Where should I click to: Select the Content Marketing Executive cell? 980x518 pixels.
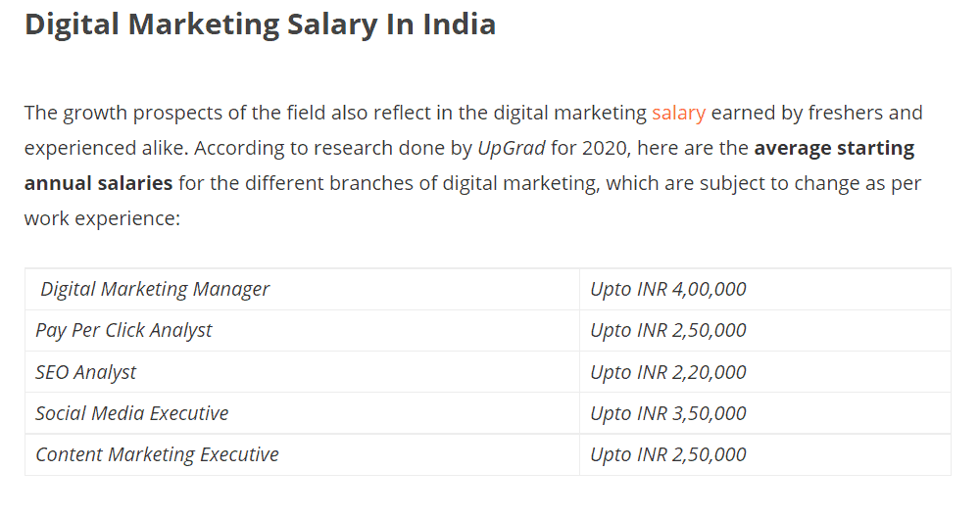coord(302,454)
